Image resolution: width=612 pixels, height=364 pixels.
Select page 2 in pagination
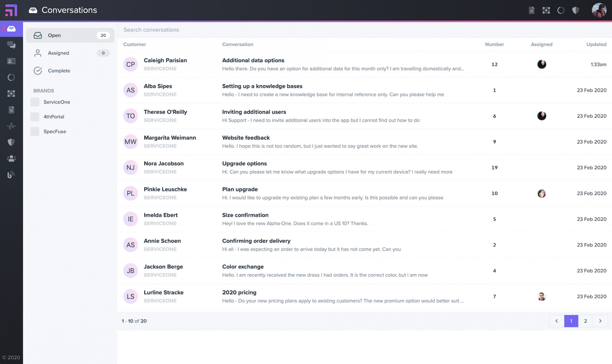[x=586, y=321]
